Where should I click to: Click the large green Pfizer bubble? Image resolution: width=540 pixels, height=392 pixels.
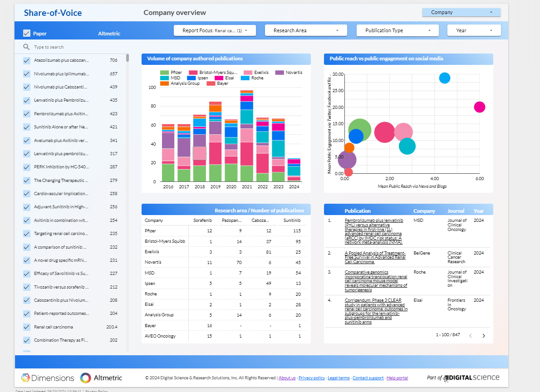pos(359,131)
